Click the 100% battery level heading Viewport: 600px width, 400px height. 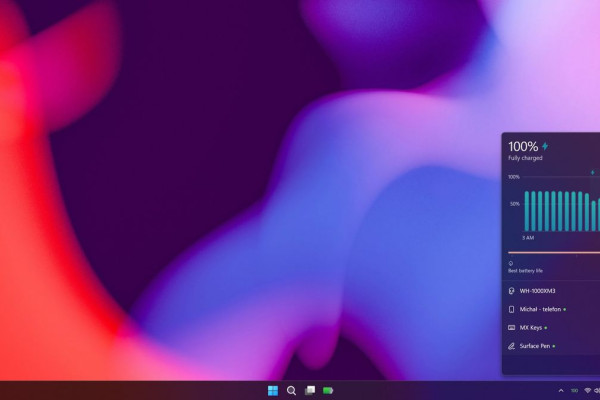tap(523, 146)
